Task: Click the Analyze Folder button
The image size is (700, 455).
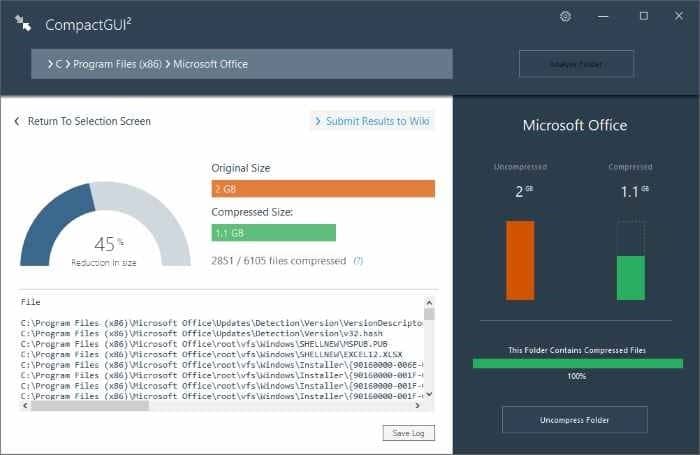Action: [576, 64]
